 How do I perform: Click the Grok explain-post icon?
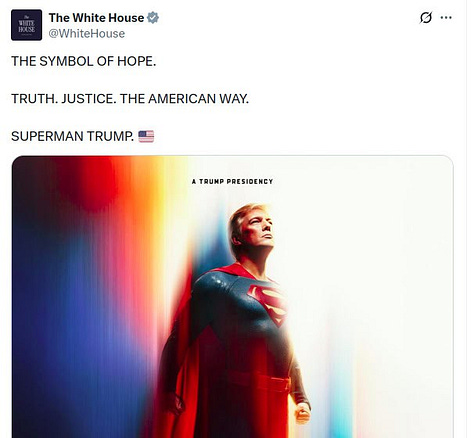(x=426, y=18)
